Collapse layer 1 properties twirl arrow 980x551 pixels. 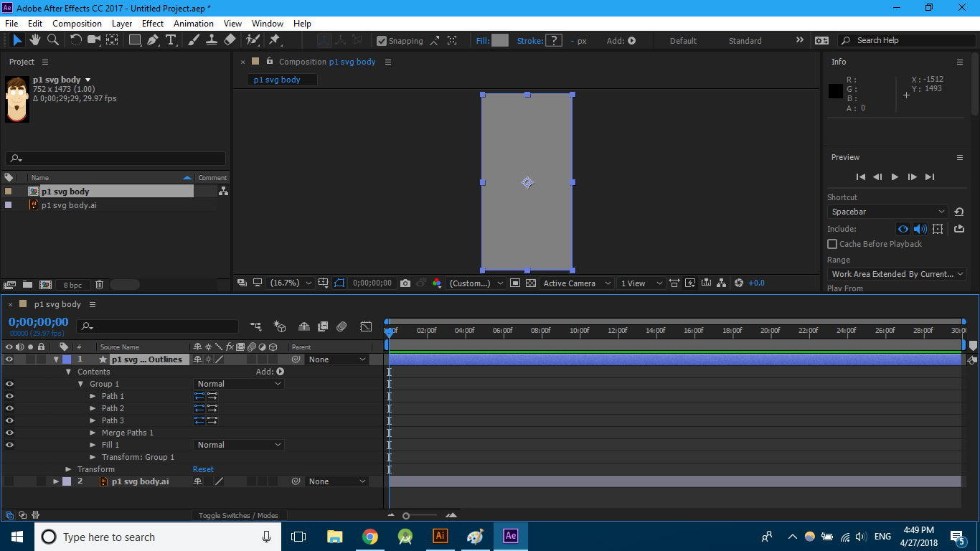point(56,359)
